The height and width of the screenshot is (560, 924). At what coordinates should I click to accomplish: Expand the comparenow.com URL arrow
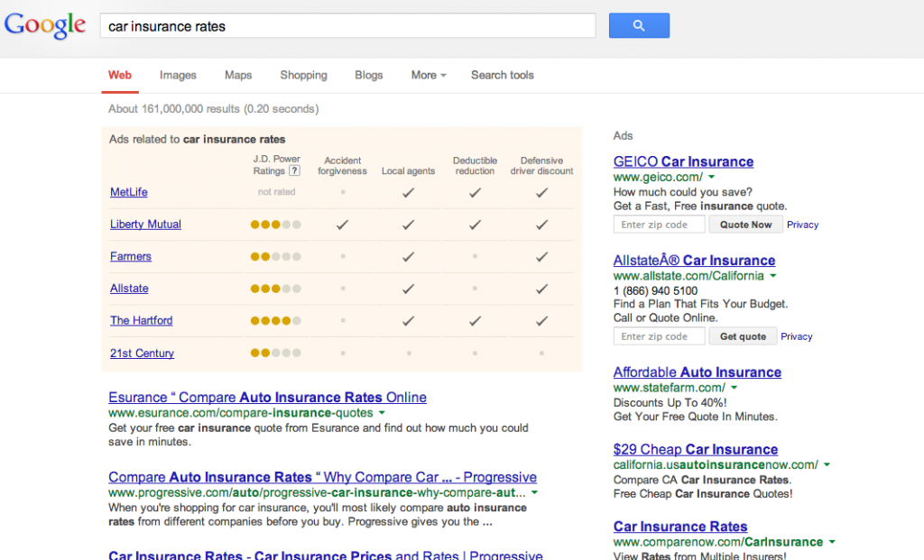pos(832,542)
